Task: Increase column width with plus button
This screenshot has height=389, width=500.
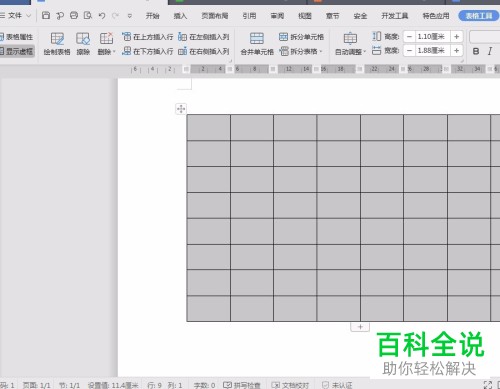Action: click(x=457, y=51)
